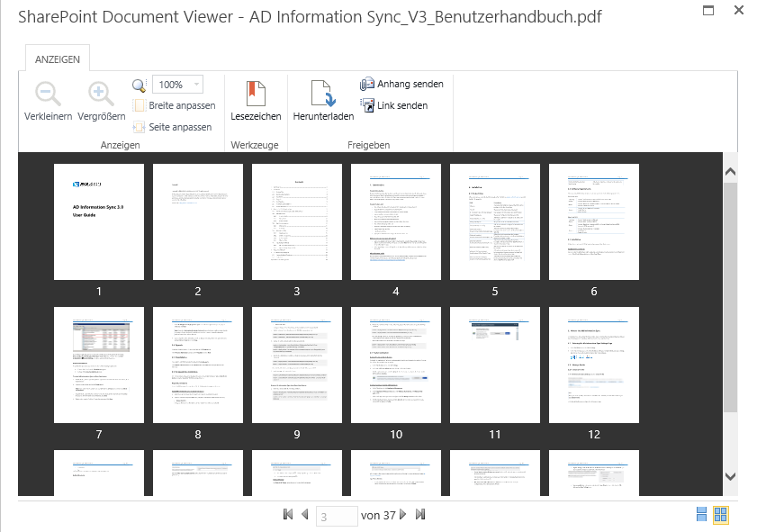Switch to single page view icon
This screenshot has width=757, height=532.
coord(701,515)
